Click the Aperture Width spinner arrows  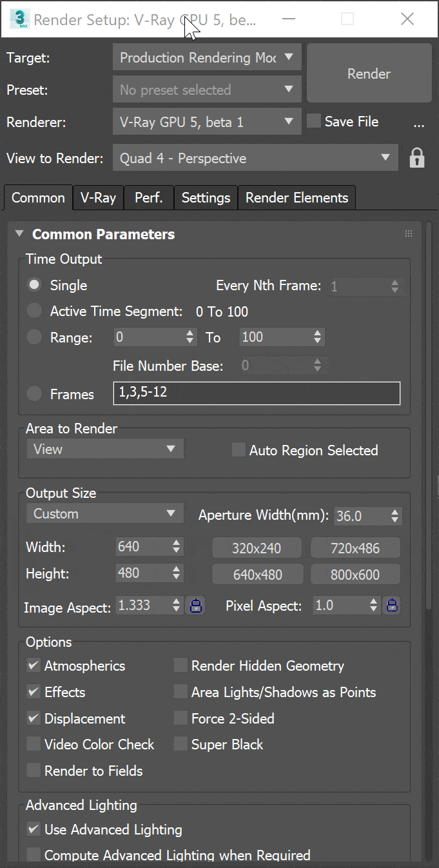tap(395, 516)
